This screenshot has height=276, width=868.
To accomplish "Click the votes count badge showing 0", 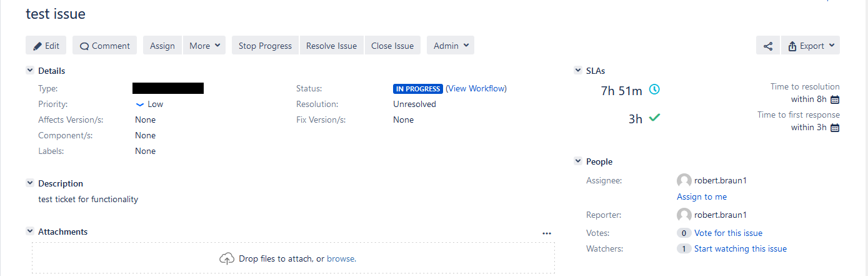I will pos(684,233).
